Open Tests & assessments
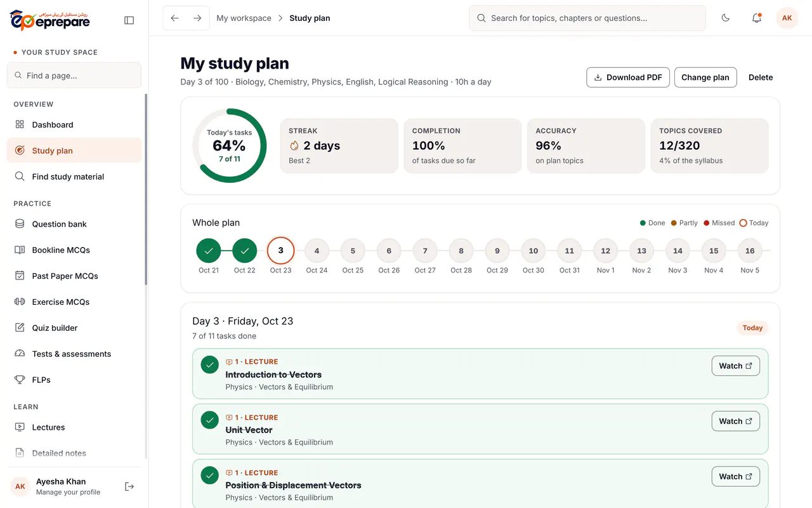 (74, 354)
